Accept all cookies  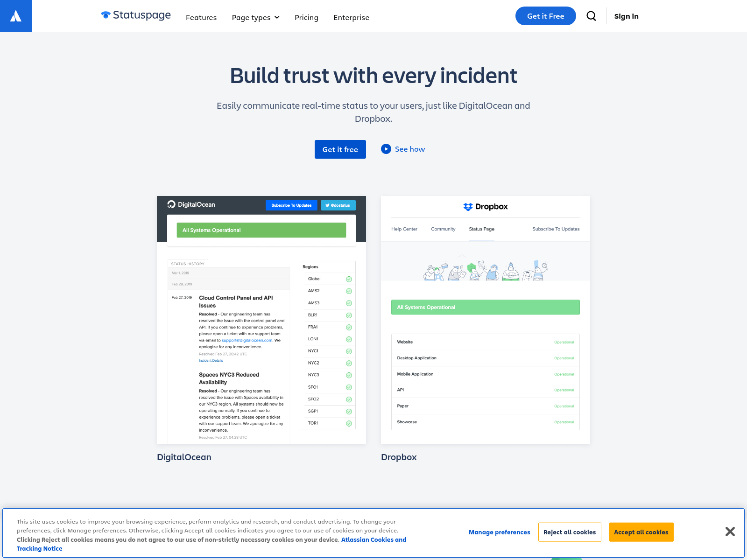641,532
